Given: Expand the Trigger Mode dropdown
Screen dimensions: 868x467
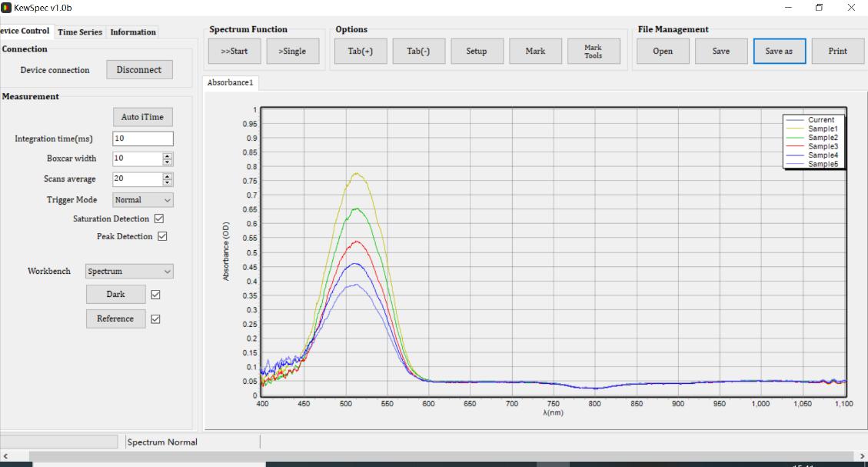Looking at the screenshot, I should 143,200.
